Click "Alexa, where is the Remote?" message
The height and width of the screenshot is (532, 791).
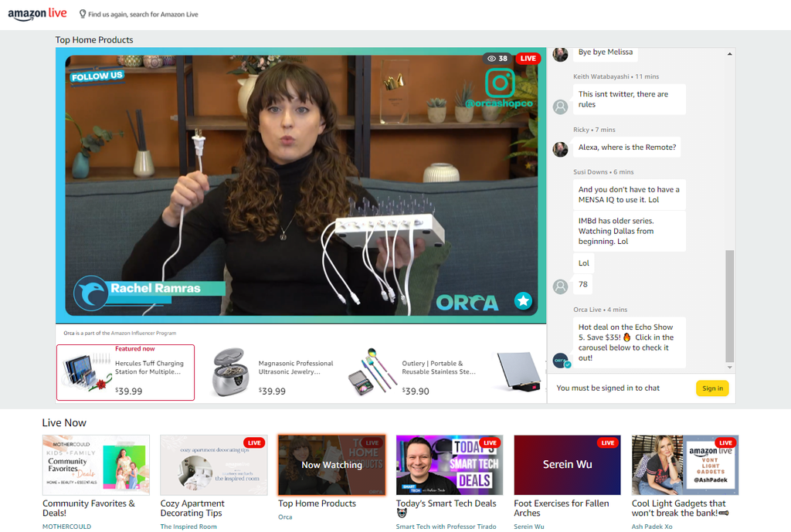[627, 147]
